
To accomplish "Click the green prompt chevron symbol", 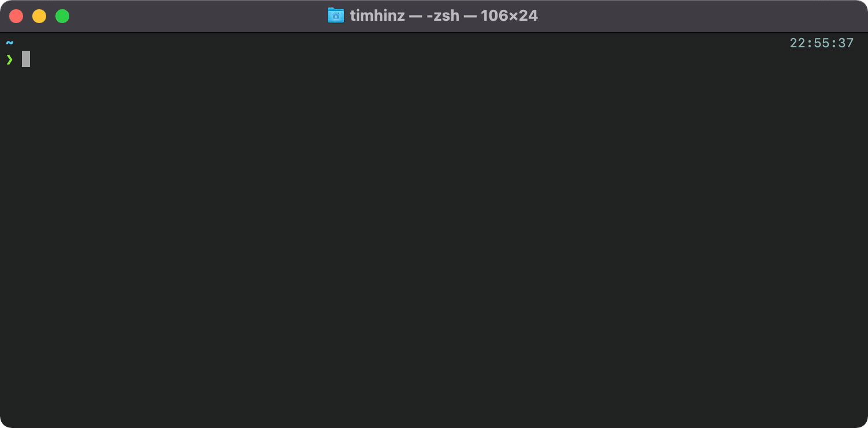I will click(x=9, y=59).
